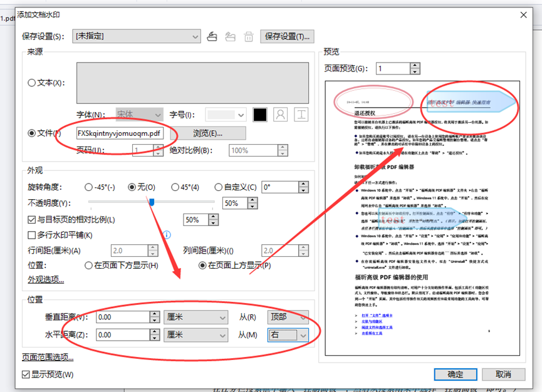542x392 pixels.
Task: Open the 页面范围选项... link
Action: (48, 358)
